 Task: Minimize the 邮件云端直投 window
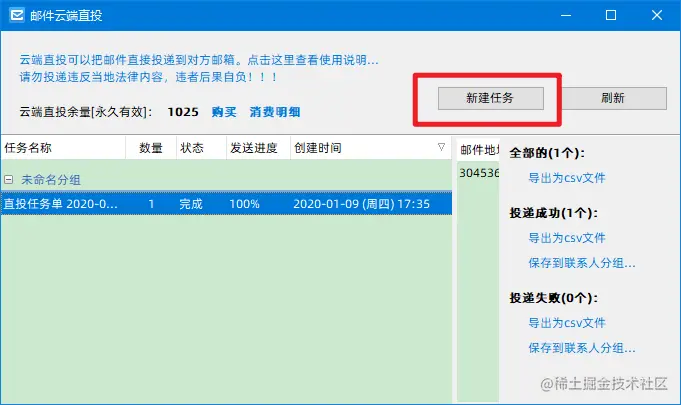tap(566, 15)
